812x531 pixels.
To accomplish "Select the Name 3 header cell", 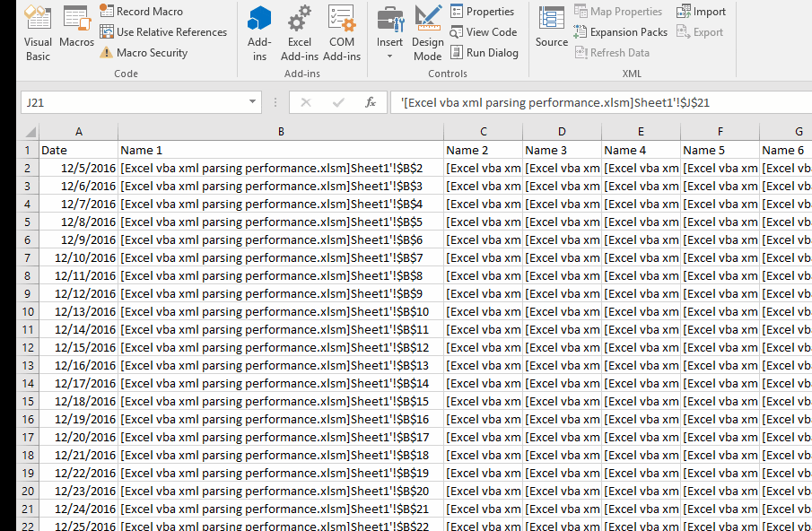I will pos(563,150).
